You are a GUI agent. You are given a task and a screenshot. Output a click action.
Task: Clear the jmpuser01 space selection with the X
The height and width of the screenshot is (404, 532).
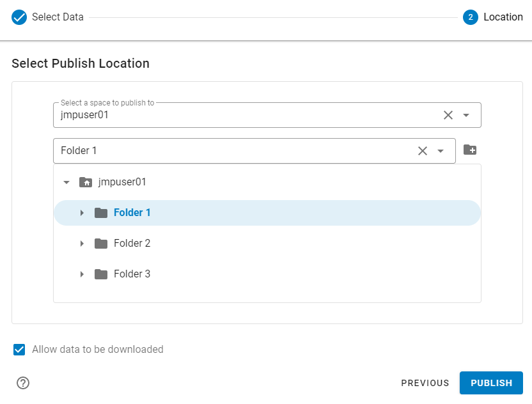coord(448,115)
